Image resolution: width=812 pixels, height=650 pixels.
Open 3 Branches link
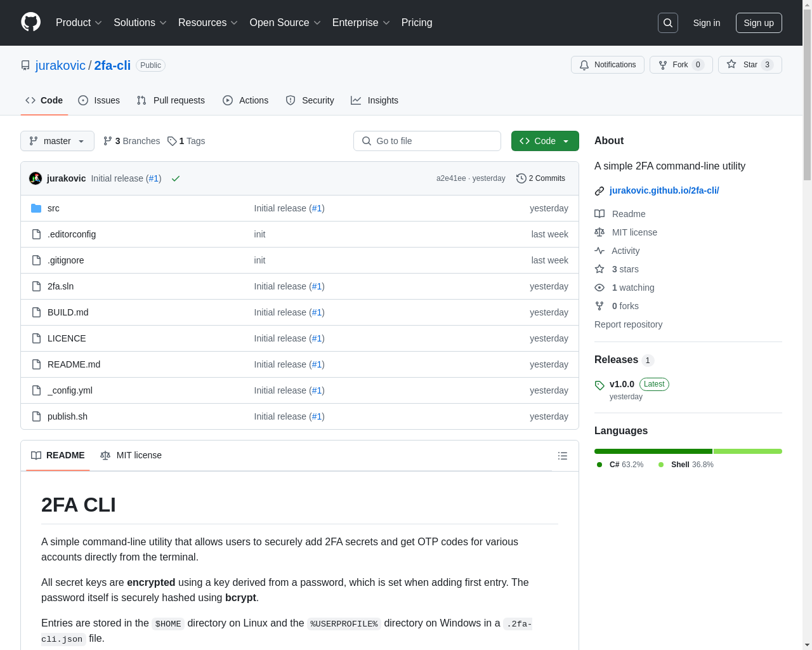tap(131, 141)
